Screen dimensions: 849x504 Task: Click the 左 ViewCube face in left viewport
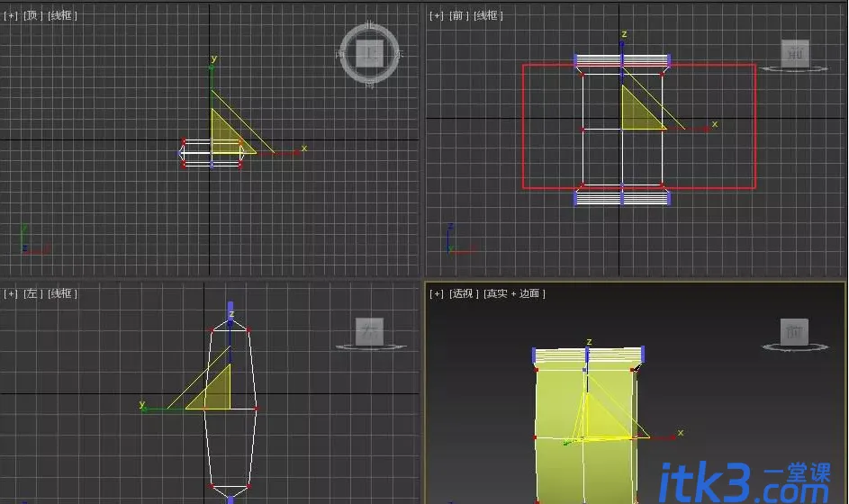tap(370, 331)
